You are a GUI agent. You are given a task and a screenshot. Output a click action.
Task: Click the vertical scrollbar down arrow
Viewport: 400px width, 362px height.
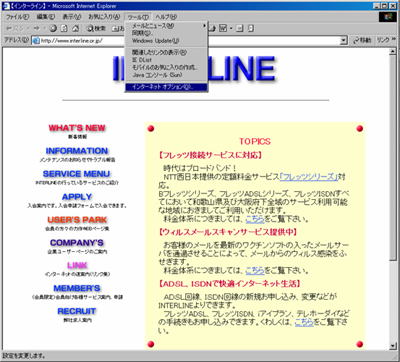tap(393, 346)
